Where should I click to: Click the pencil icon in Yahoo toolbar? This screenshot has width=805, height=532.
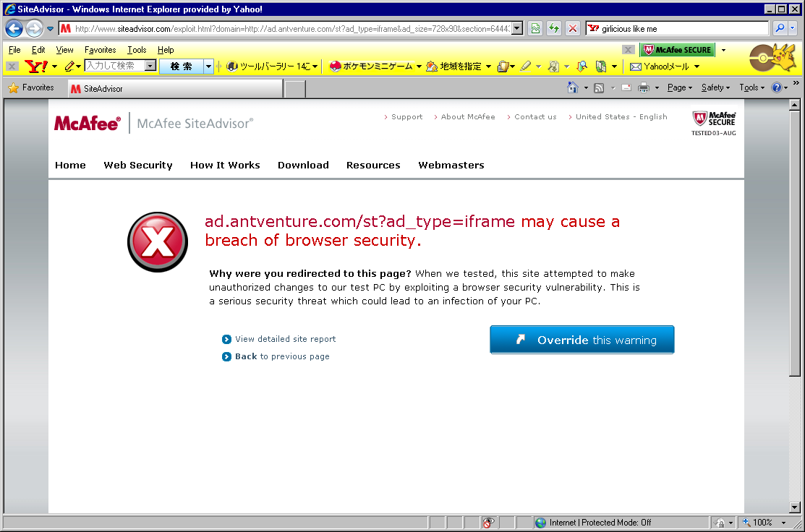(69, 66)
